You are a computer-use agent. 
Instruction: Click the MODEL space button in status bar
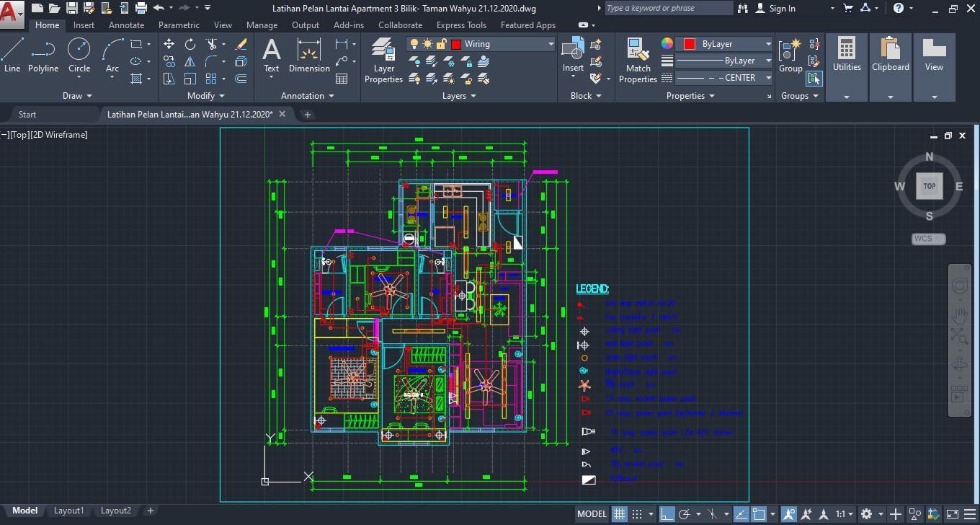point(592,514)
